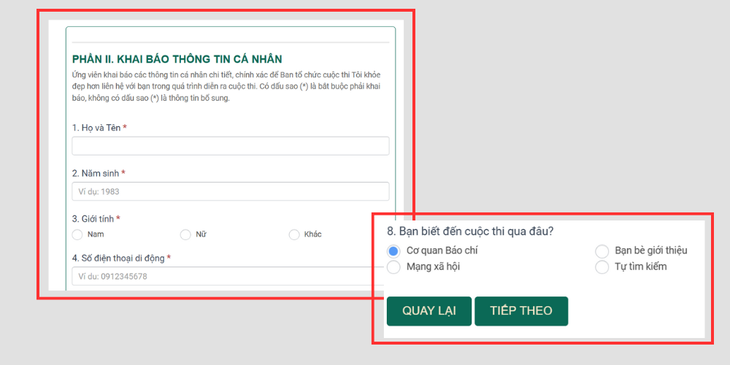Click the '1. Họ và Tên' label
730x365 pixels.
(x=100, y=128)
